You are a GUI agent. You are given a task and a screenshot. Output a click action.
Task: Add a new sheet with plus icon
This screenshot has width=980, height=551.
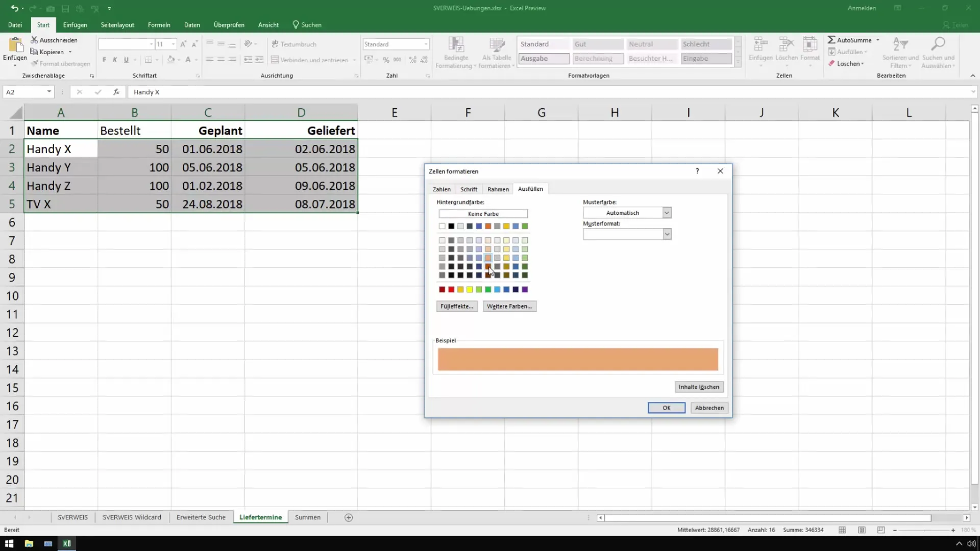(349, 517)
